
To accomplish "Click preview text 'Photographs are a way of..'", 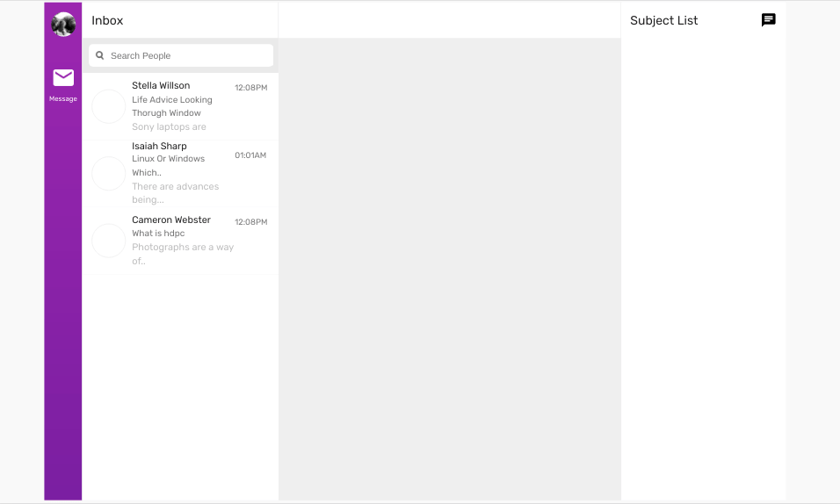I will [184, 254].
